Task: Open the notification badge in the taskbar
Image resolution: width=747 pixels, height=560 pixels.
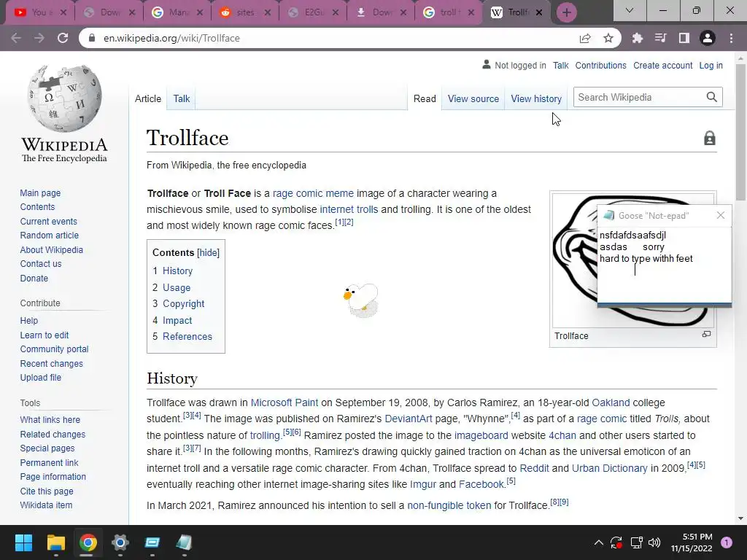Action: coord(727,542)
